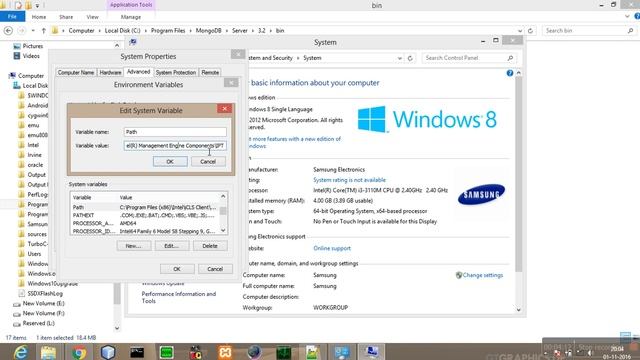Switch to the Computer Name tab
This screenshot has width=640, height=360.
76,72
